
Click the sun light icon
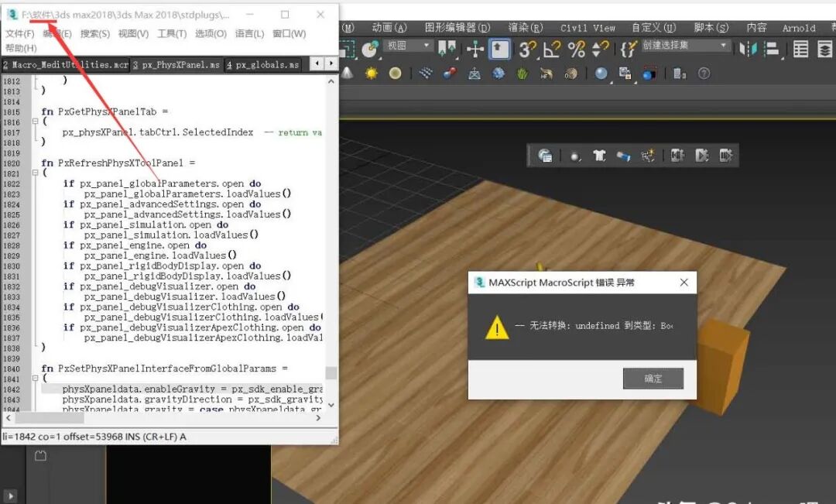point(371,74)
